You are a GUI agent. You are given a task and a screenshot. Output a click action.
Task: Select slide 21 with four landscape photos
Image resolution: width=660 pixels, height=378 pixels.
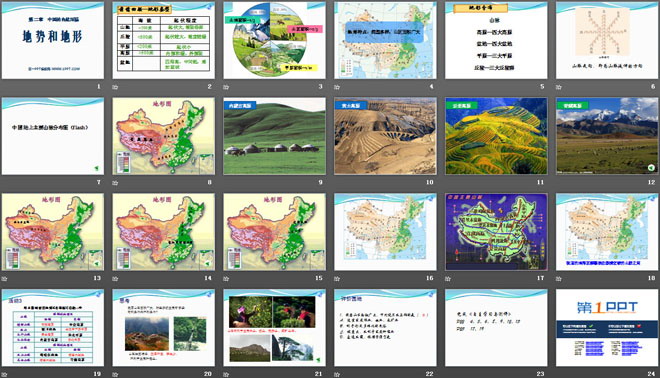274,327
